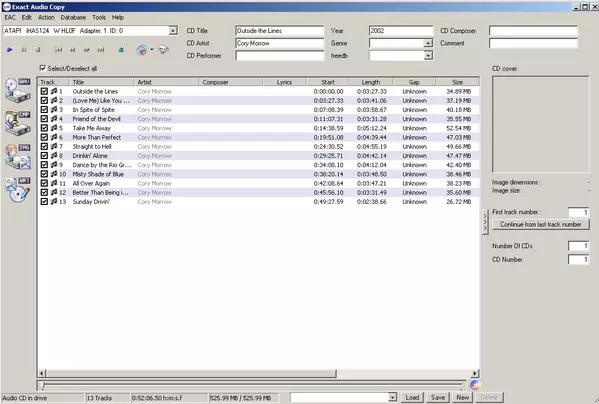Click the Save profile button
Viewport: 599px width, 404px height.
tap(438, 398)
